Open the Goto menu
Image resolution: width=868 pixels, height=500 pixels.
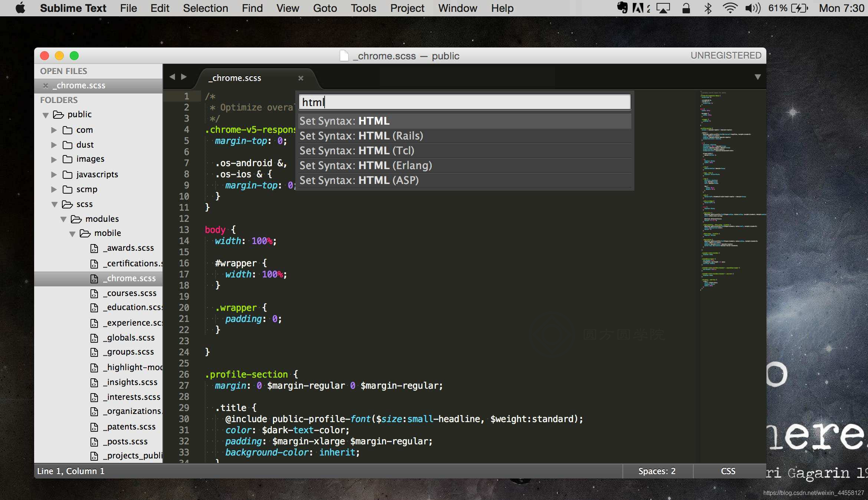tap(325, 8)
